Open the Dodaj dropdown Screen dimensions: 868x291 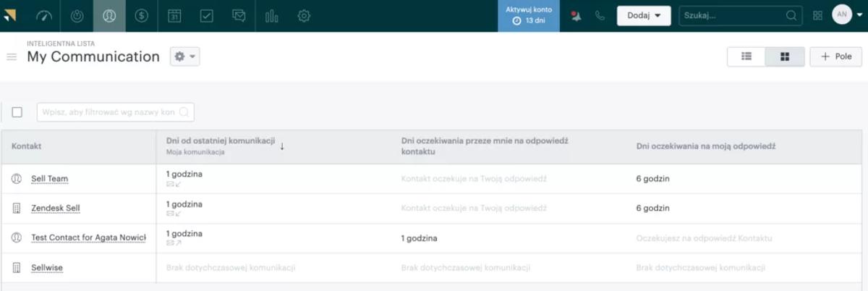click(x=644, y=15)
